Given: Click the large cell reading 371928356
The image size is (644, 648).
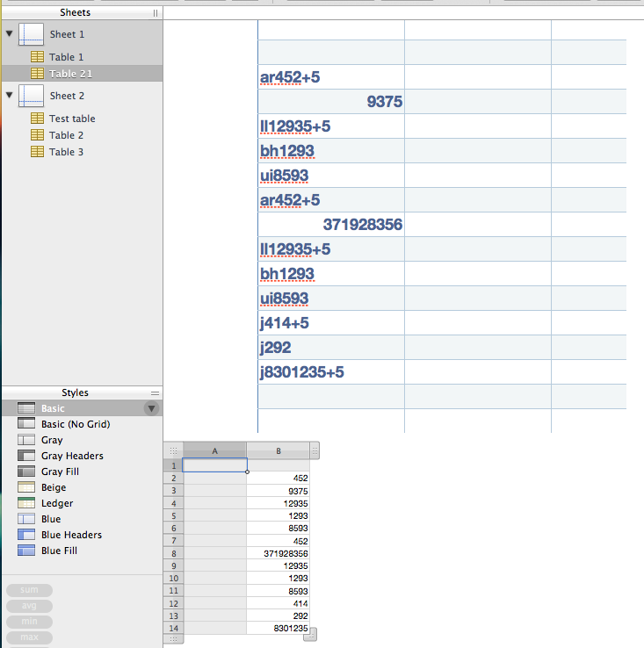Looking at the screenshot, I should point(331,225).
